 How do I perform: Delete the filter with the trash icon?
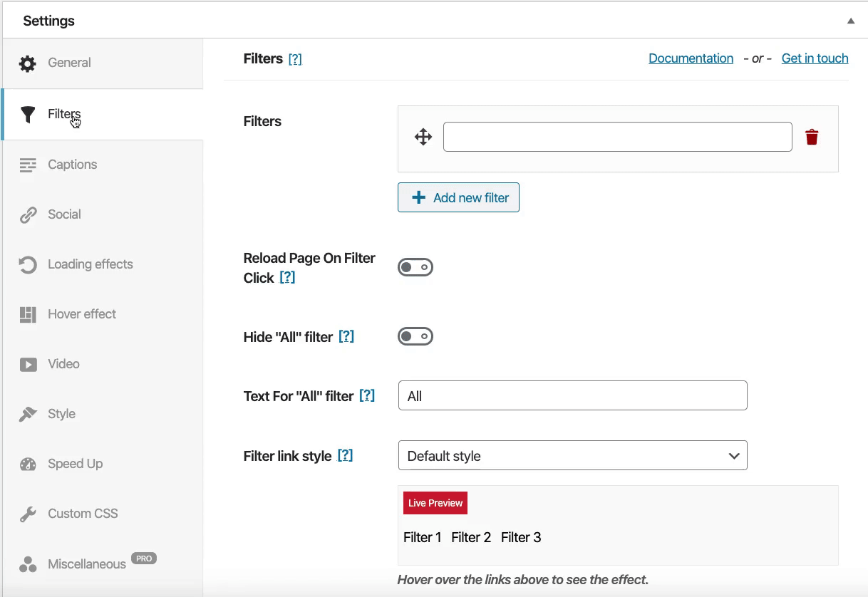click(812, 137)
